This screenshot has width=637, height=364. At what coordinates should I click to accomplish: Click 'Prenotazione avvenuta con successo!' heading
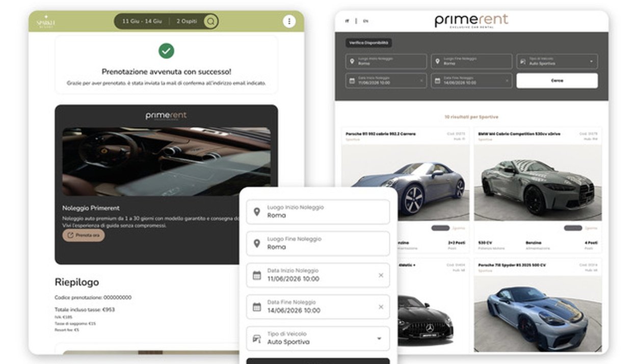pos(166,72)
